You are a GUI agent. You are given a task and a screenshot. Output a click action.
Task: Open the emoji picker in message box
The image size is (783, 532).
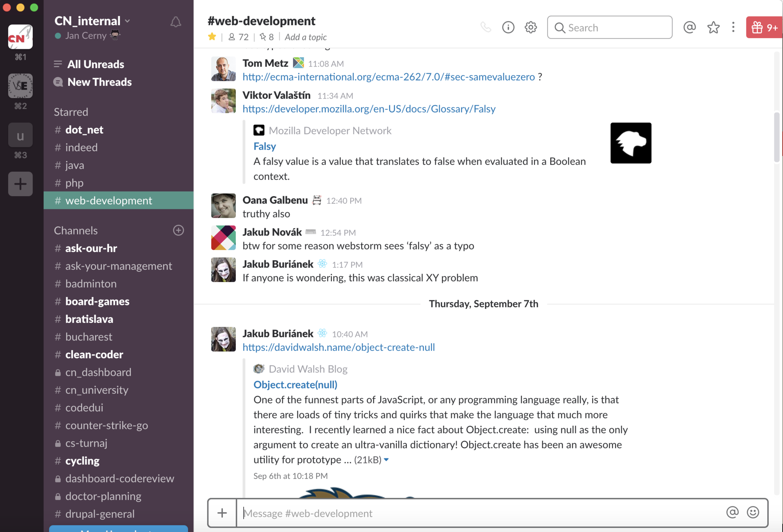click(753, 512)
